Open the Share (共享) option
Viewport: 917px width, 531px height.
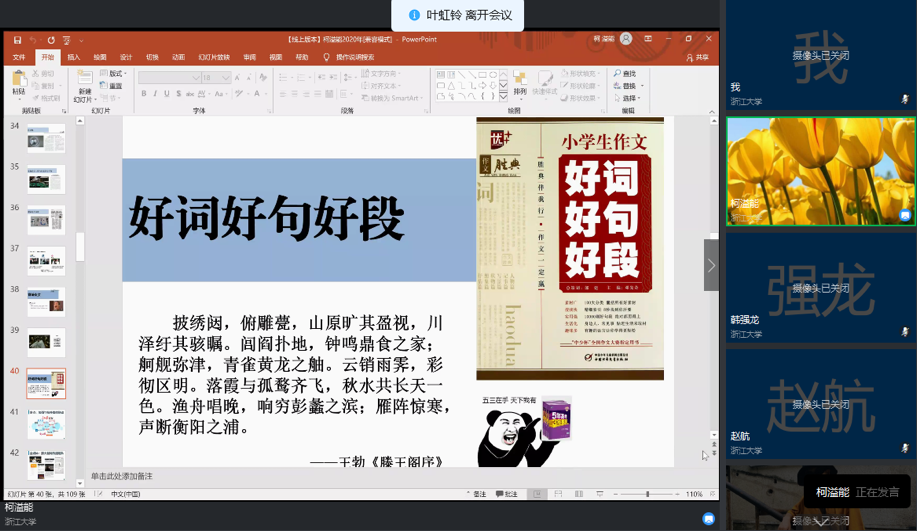click(x=697, y=58)
